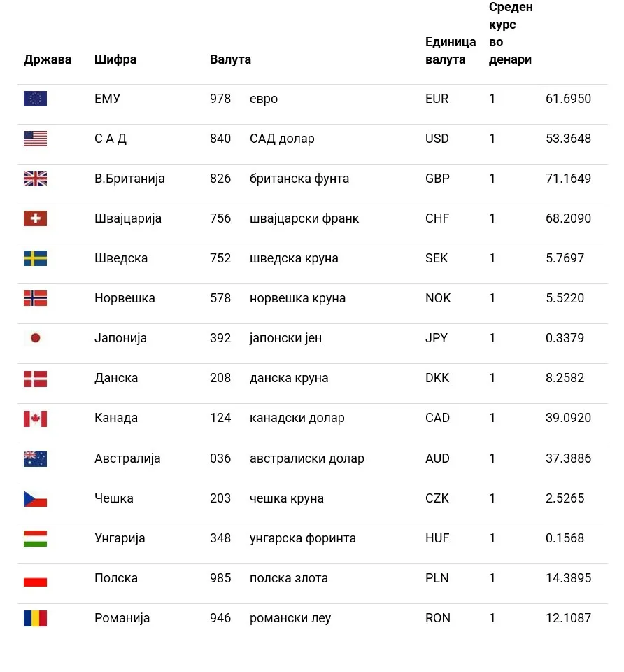Click the Држава column header
This screenshot has width=624, height=672.
pyautogui.click(x=48, y=59)
